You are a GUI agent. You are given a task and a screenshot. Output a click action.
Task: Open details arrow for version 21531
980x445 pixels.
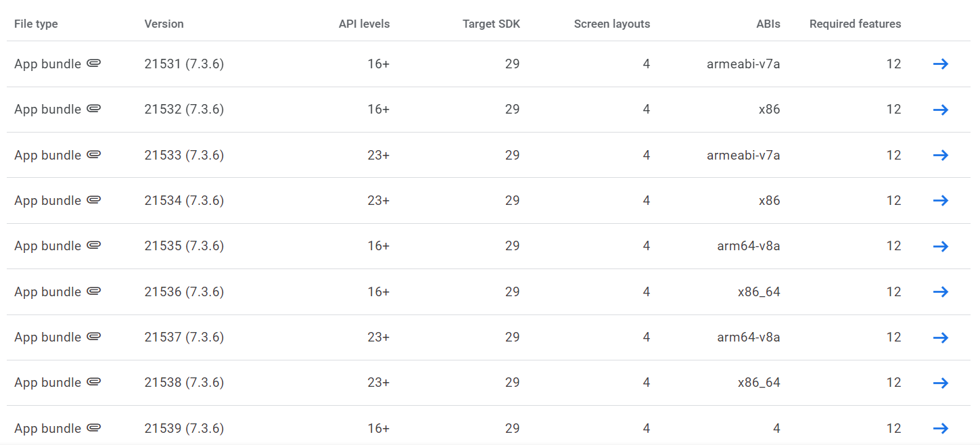point(940,64)
